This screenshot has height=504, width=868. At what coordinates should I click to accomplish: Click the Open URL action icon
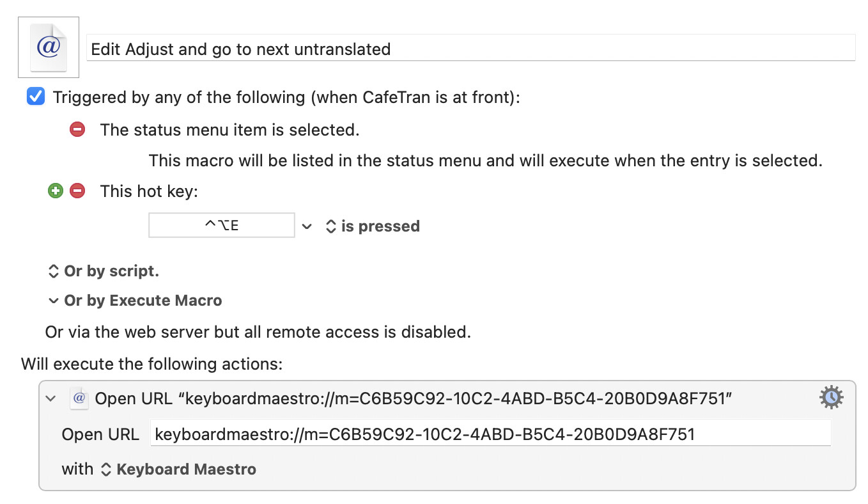pos(79,398)
